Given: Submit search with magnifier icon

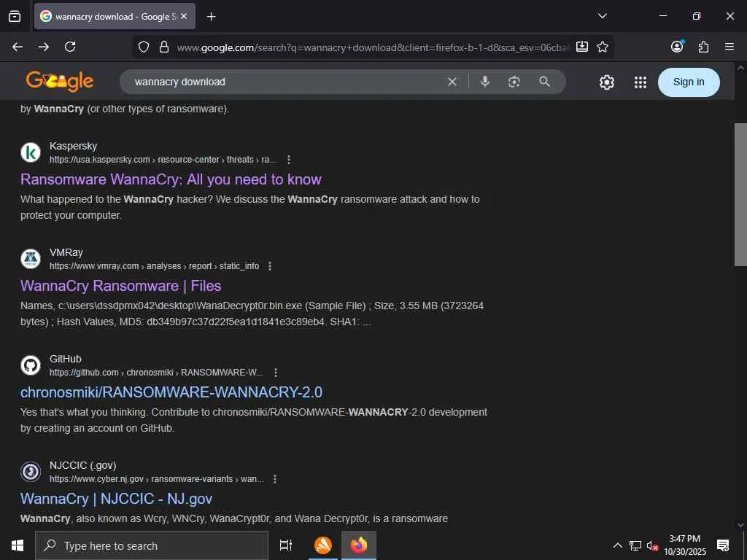Looking at the screenshot, I should point(544,82).
